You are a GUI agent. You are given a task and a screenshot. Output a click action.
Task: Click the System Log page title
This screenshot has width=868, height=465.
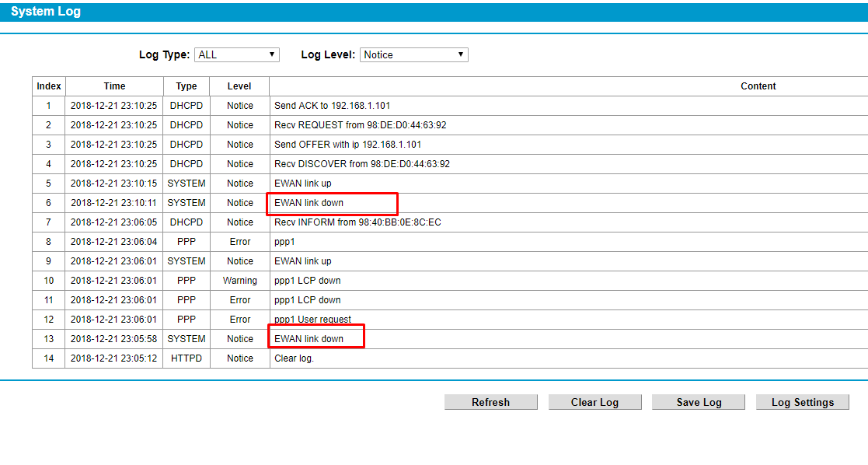(45, 12)
